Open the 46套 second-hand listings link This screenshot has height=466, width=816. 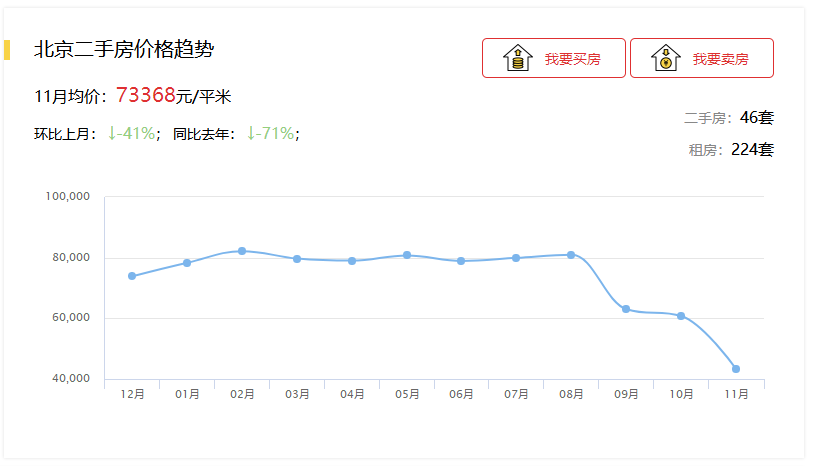tap(757, 118)
